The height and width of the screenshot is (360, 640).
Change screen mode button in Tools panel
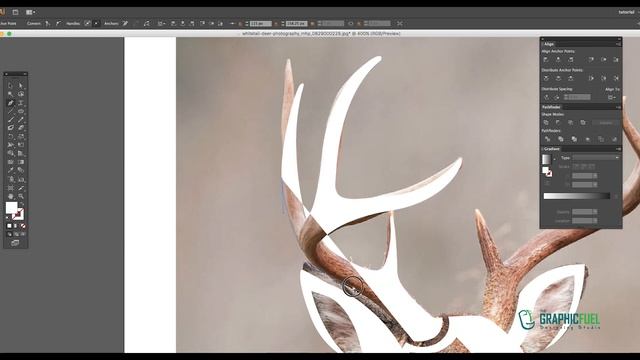(15, 243)
